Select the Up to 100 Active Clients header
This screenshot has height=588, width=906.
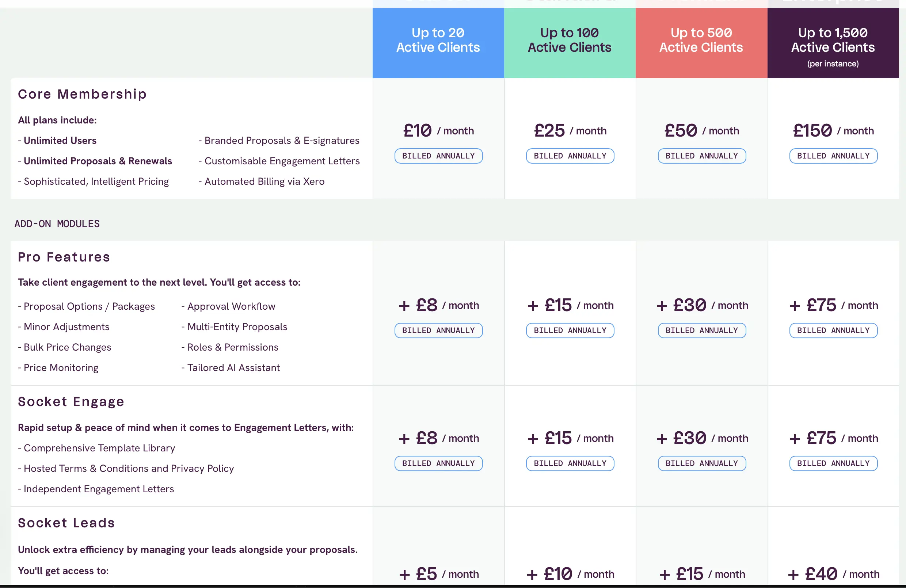click(570, 43)
